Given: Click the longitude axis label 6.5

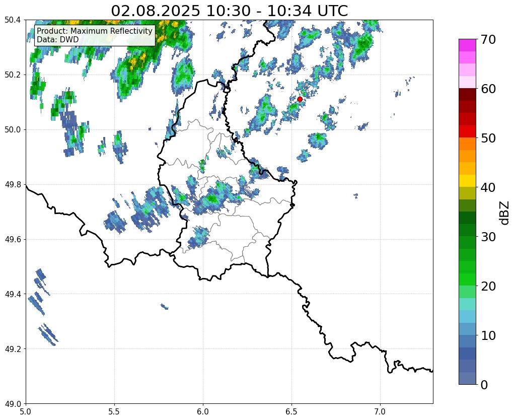Looking at the screenshot, I should pyautogui.click(x=291, y=411).
